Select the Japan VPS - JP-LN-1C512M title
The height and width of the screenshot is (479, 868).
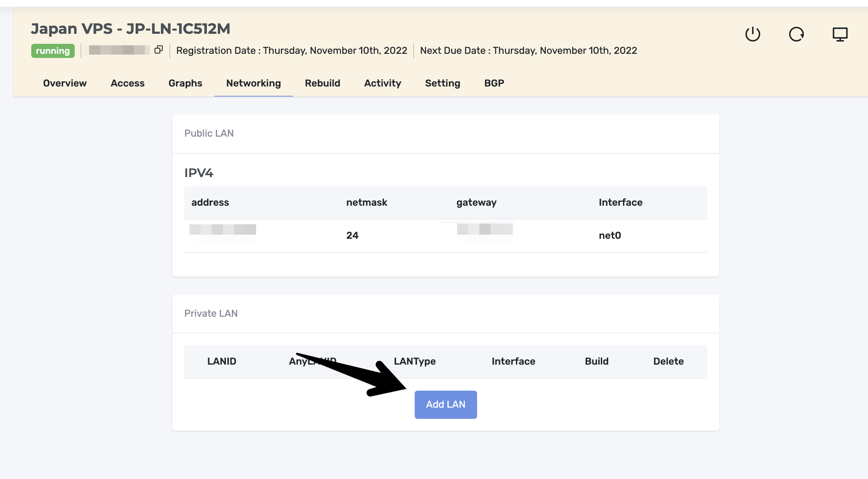click(x=130, y=29)
